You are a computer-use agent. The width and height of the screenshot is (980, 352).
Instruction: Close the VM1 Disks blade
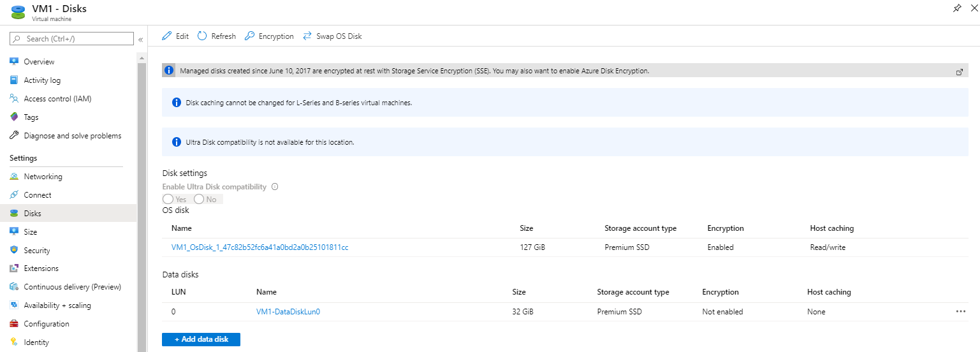(974, 8)
